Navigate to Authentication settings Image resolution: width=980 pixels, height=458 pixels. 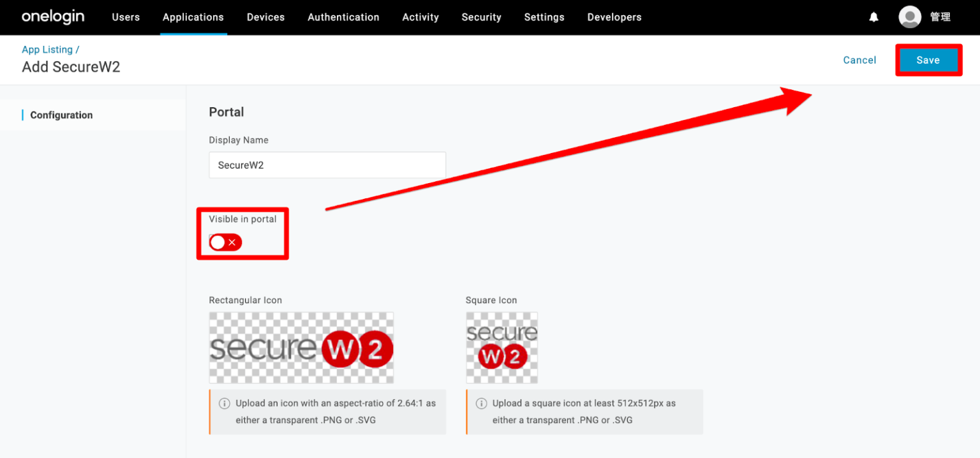(343, 17)
